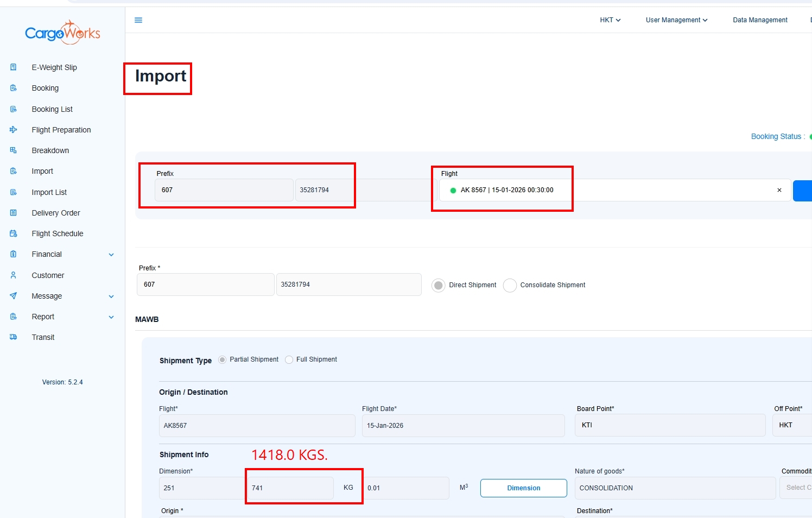Open Data Management in top navigation
This screenshot has width=812, height=518.
pyautogui.click(x=760, y=20)
